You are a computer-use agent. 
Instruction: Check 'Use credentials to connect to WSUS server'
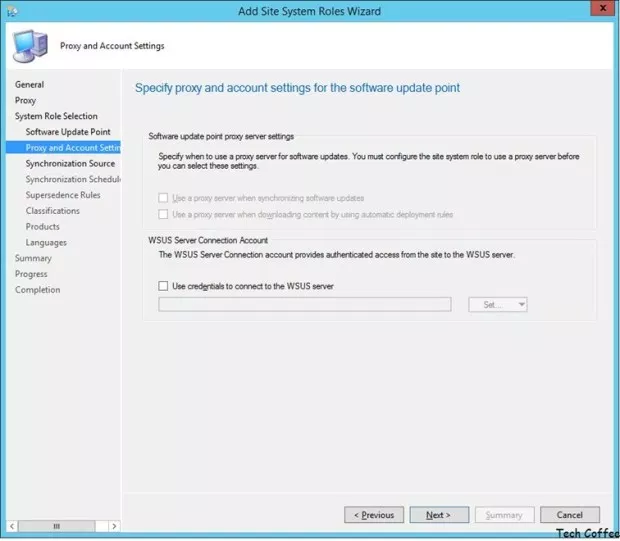(x=164, y=286)
